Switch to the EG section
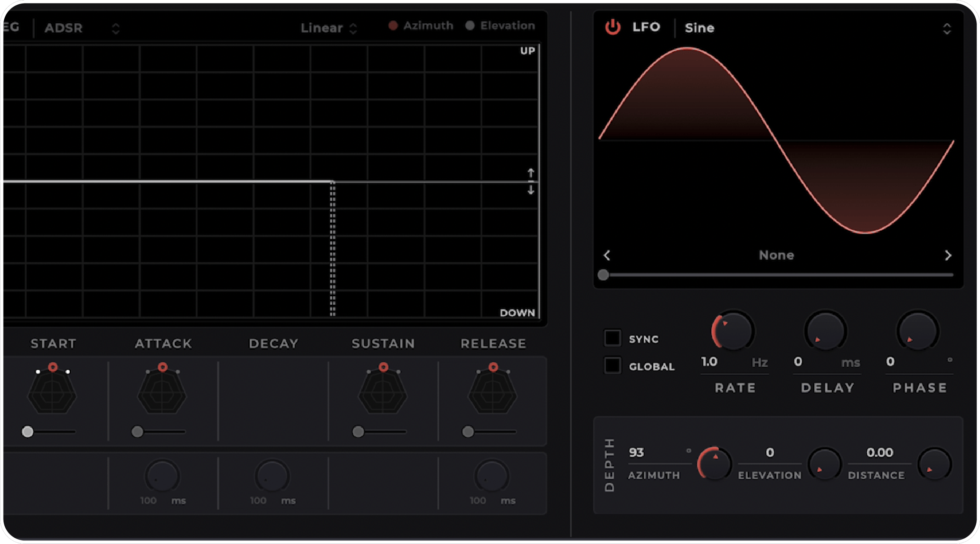The height and width of the screenshot is (544, 980). 12,28
